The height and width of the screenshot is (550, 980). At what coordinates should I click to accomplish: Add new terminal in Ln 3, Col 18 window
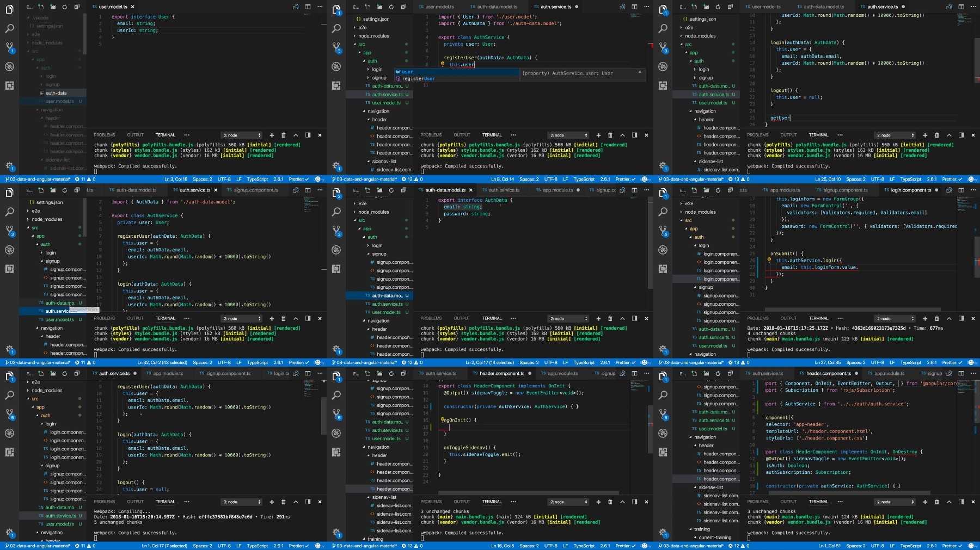click(x=272, y=135)
